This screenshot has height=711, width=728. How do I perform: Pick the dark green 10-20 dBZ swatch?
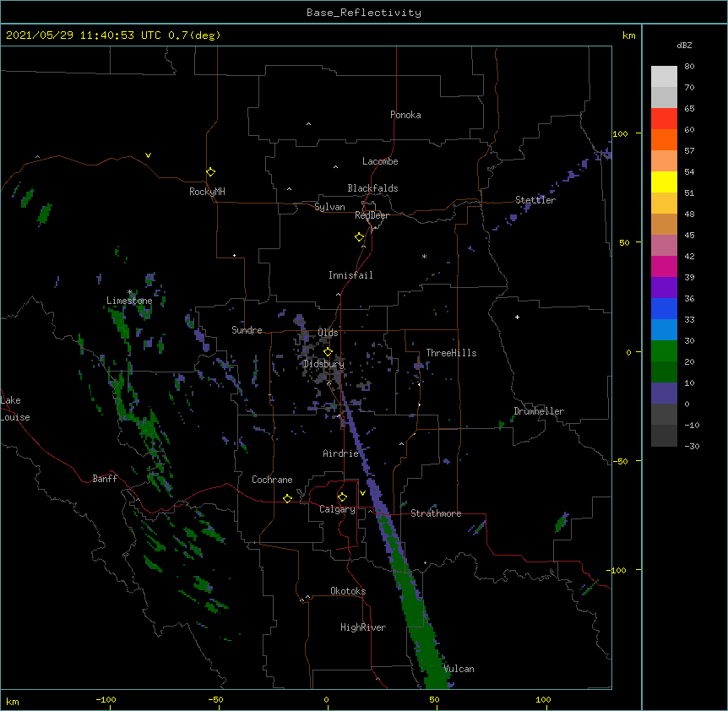664,372
